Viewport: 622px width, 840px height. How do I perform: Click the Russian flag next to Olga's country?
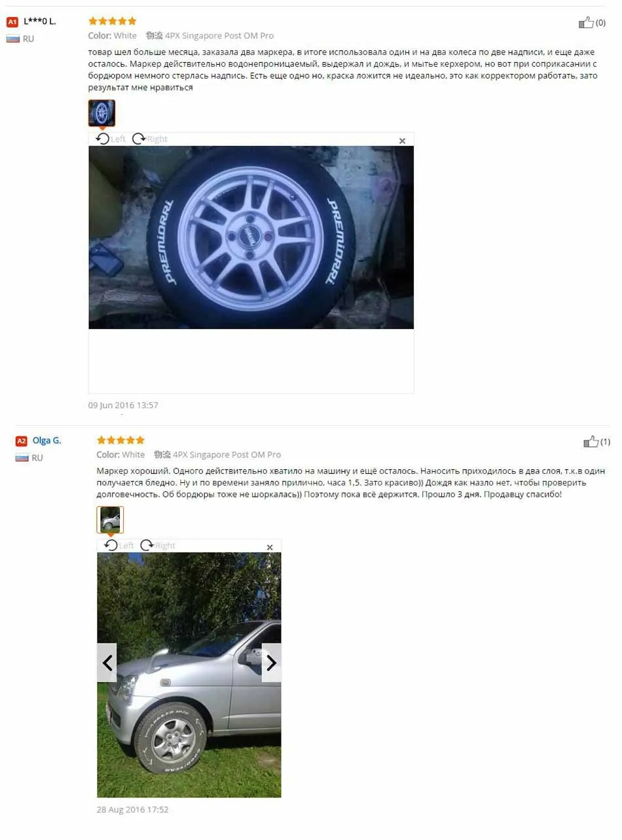click(x=21, y=457)
